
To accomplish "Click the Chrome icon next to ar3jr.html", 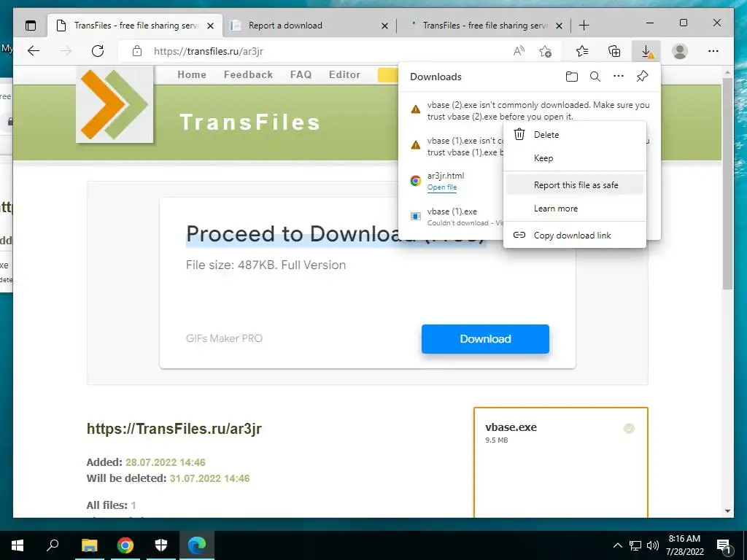I will pos(415,181).
